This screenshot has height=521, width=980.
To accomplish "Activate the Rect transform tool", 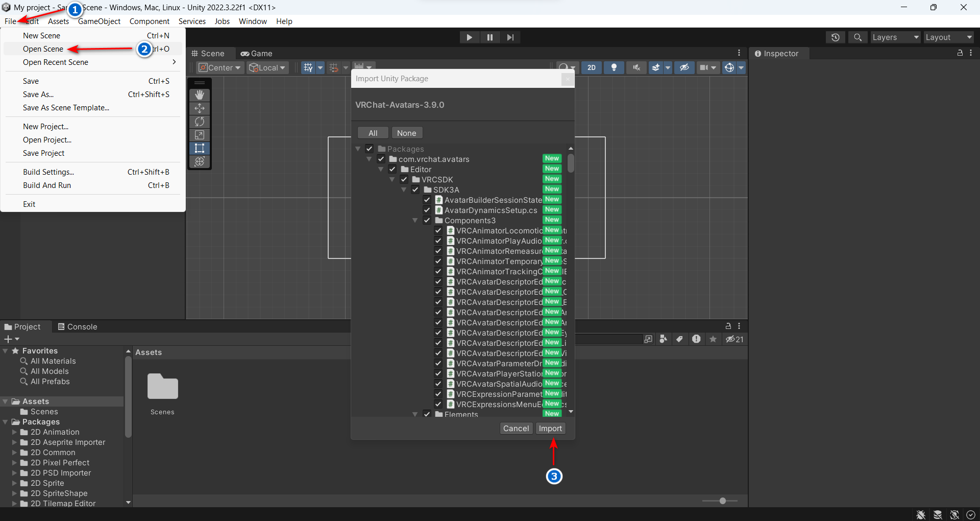I will pos(200,148).
